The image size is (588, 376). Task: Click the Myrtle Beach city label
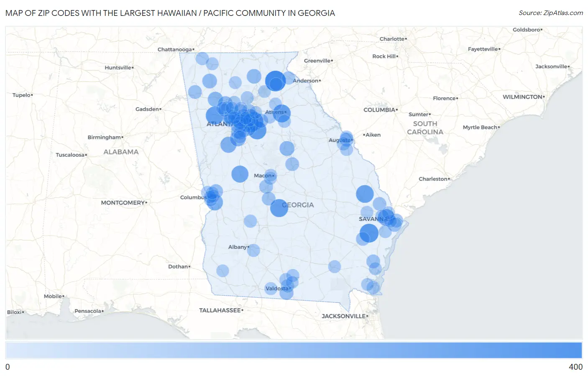480,127
